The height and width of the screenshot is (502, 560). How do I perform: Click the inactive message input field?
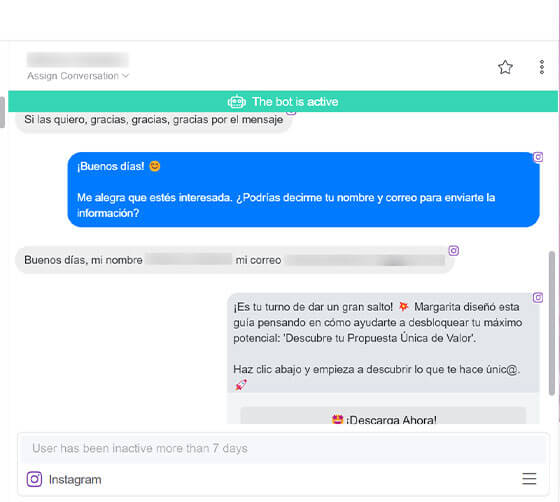(283, 448)
